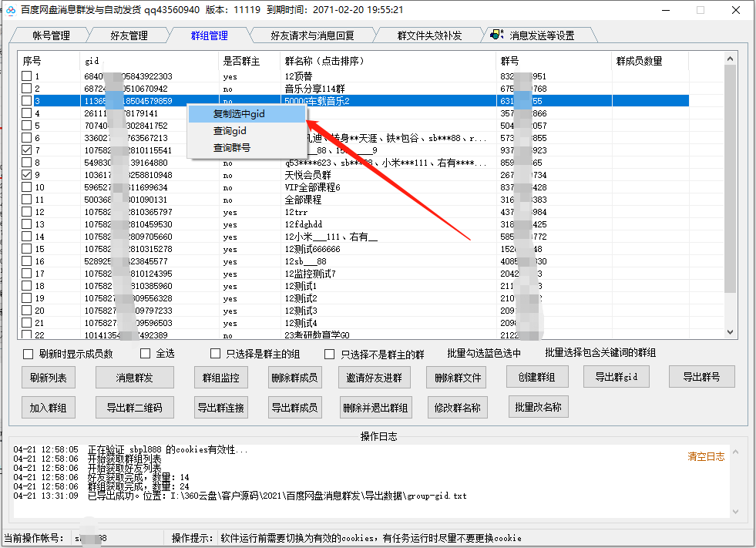Click 导出群二维码 to export QR codes
This screenshot has width=756, height=548.
pyautogui.click(x=134, y=406)
